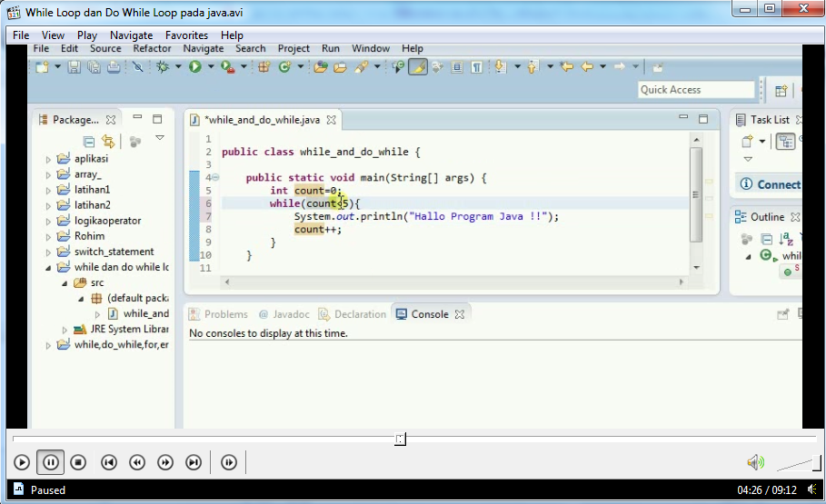Click the Search flashlight icon

pos(361,67)
